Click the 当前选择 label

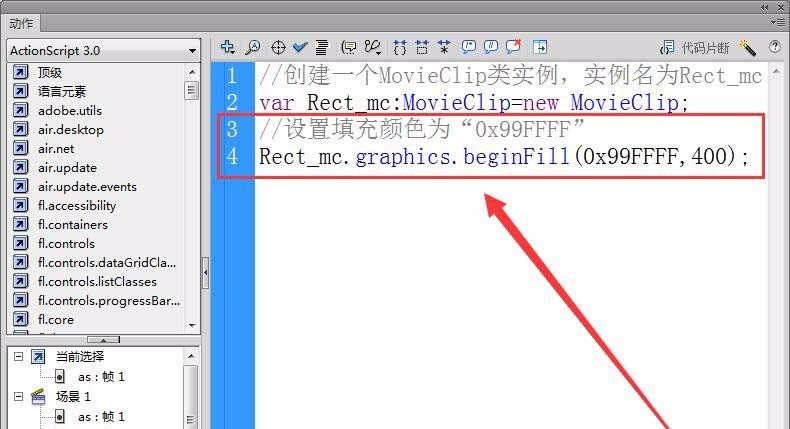tap(80, 356)
